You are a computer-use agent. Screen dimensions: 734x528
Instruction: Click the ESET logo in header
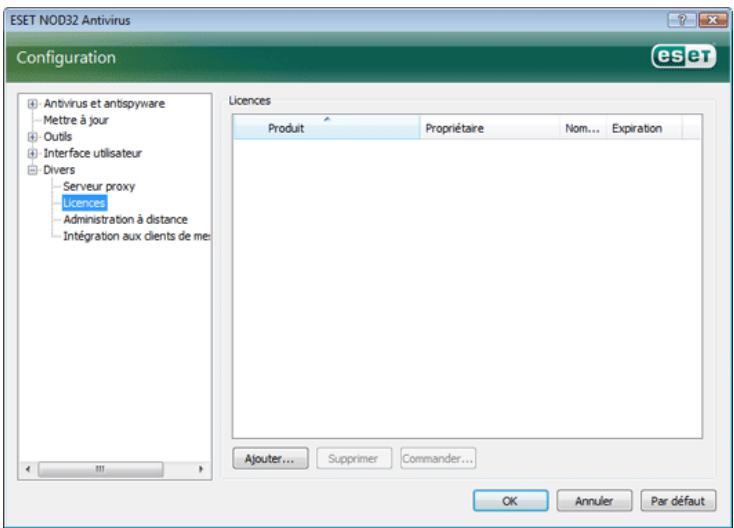pyautogui.click(x=683, y=57)
